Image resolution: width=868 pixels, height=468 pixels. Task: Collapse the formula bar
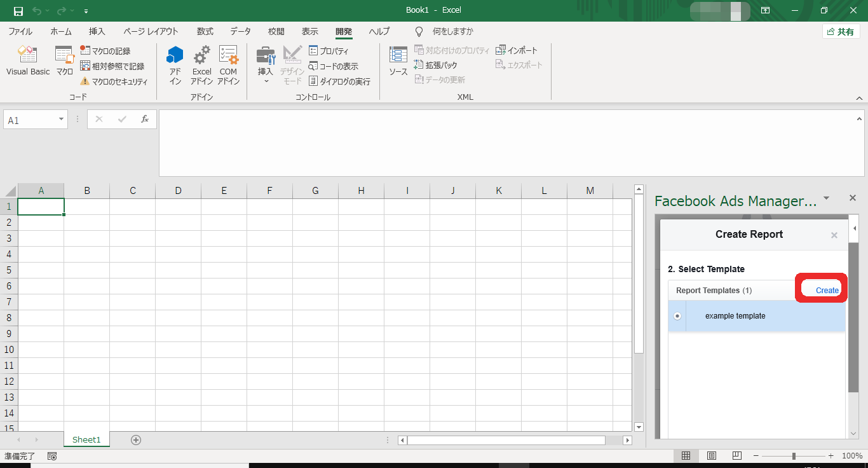pyautogui.click(x=859, y=118)
